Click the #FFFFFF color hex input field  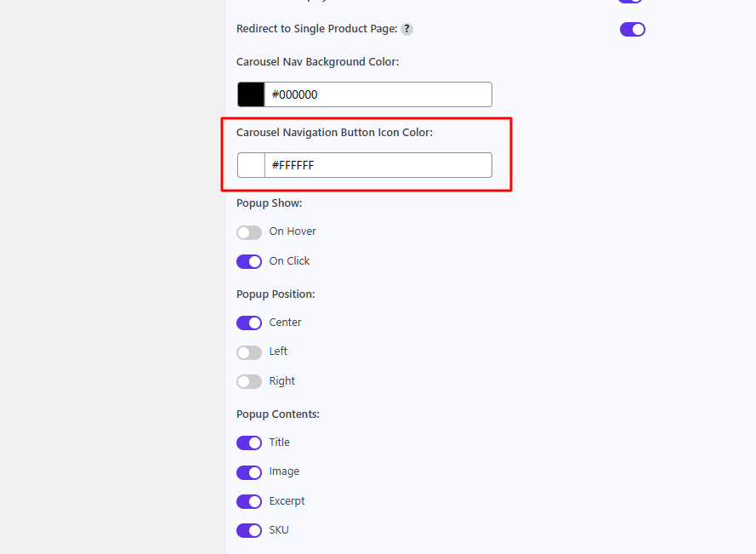point(378,165)
